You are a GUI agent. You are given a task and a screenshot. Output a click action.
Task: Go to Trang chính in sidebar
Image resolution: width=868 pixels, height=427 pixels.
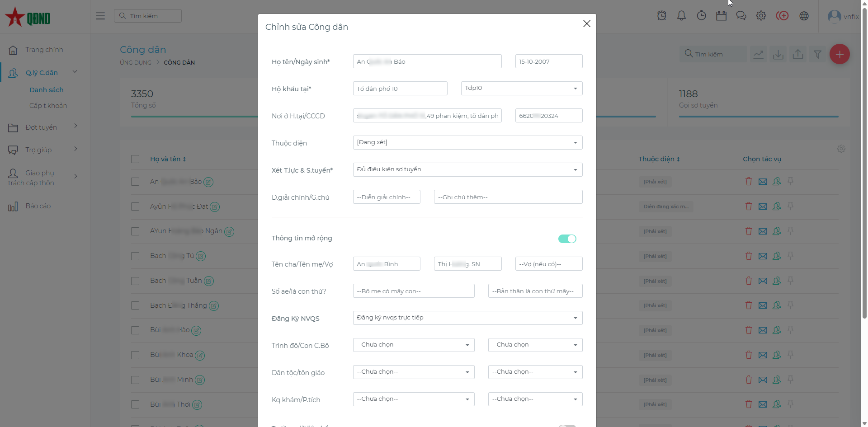[44, 50]
